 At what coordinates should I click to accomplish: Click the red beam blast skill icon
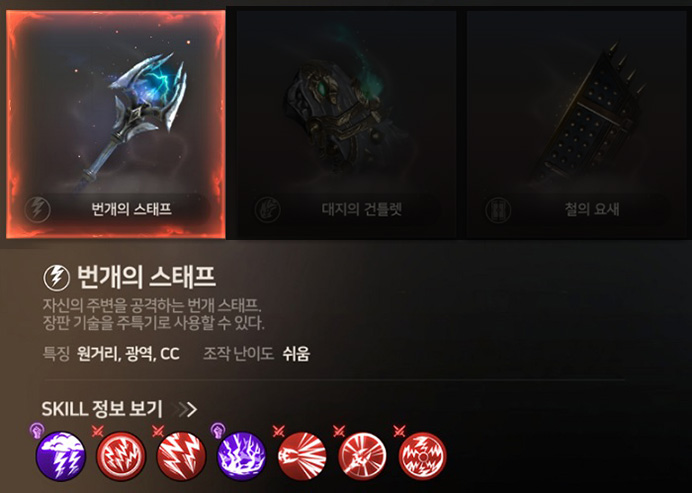click(x=302, y=456)
